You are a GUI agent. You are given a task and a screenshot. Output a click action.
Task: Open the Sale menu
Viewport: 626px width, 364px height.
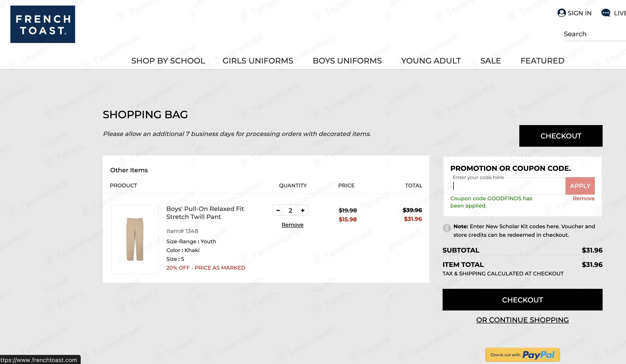[x=490, y=61]
